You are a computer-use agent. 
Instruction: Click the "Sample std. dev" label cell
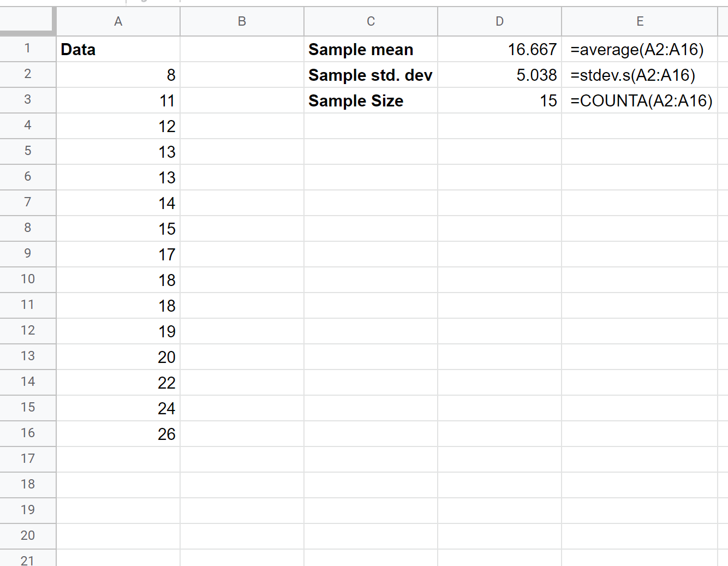coord(371,75)
